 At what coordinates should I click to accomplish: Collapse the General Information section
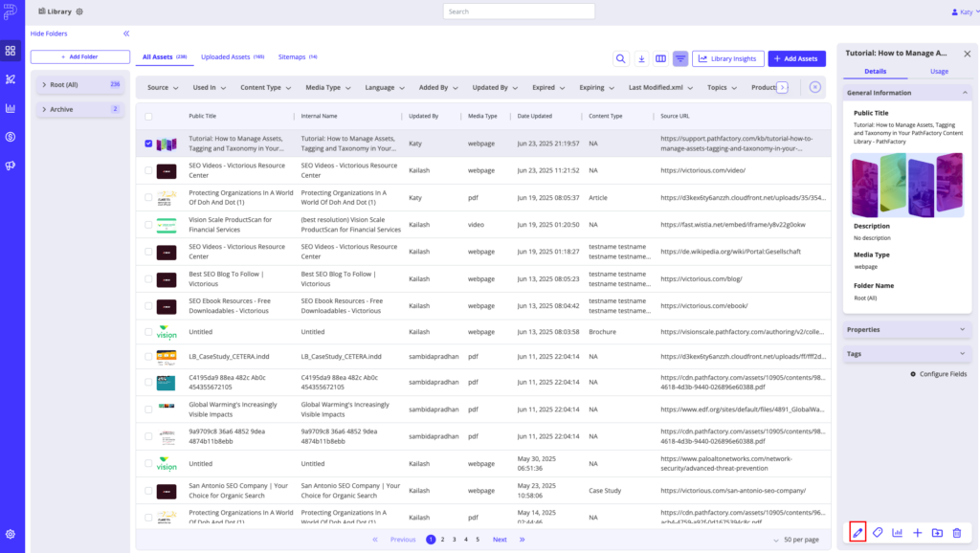tap(907, 93)
